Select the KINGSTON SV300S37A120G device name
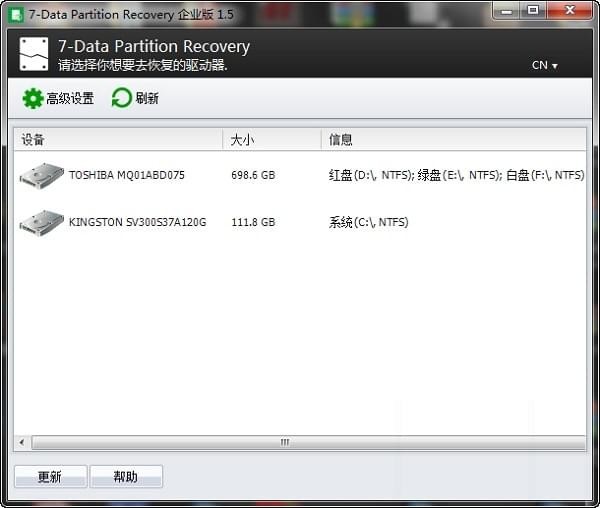This screenshot has width=600, height=508. (137, 222)
